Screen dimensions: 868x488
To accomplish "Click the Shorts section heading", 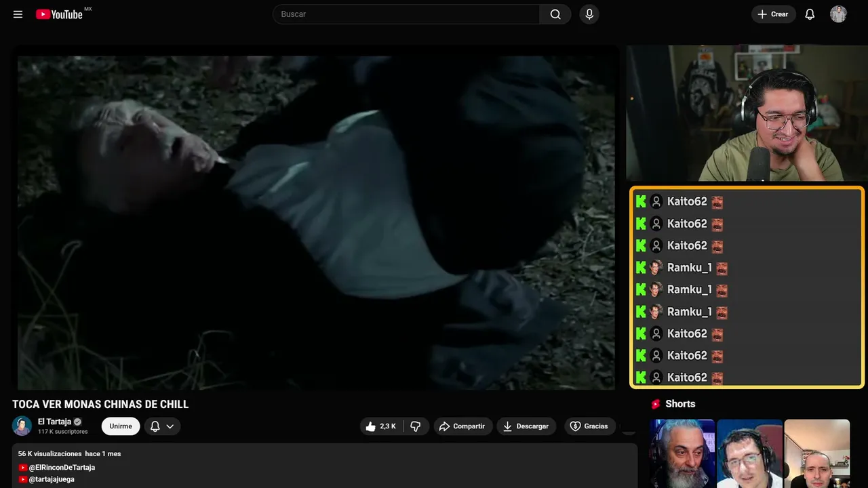I will pos(680,404).
